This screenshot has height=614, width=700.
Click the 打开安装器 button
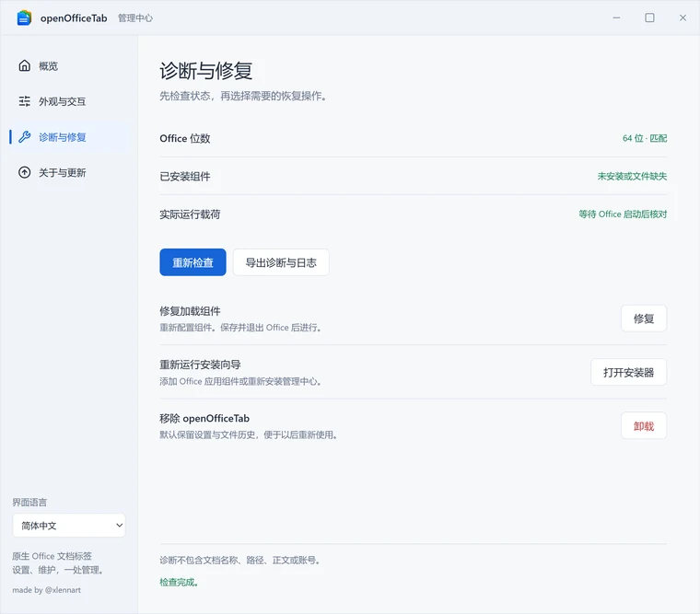(628, 372)
